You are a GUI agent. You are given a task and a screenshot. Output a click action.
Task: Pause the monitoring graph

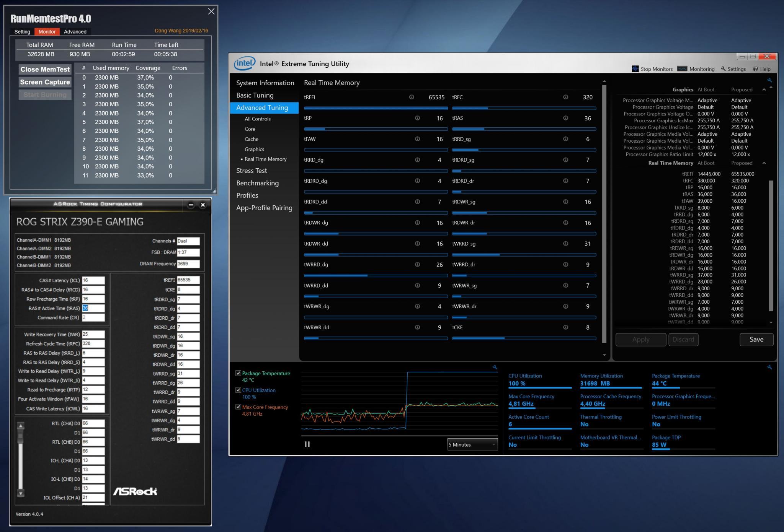point(307,444)
